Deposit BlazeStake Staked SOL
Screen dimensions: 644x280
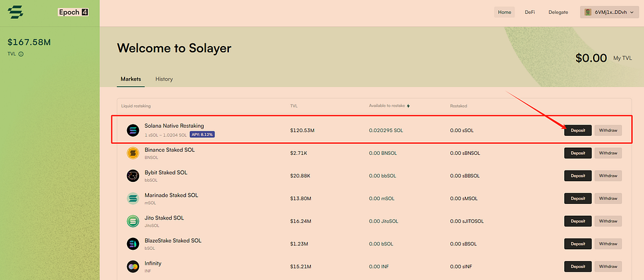[578, 244]
